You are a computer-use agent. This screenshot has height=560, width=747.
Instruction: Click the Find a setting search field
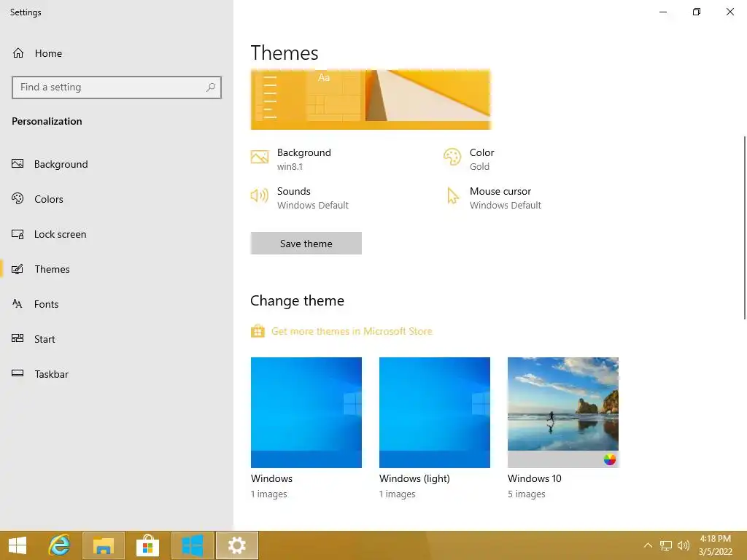click(x=117, y=87)
